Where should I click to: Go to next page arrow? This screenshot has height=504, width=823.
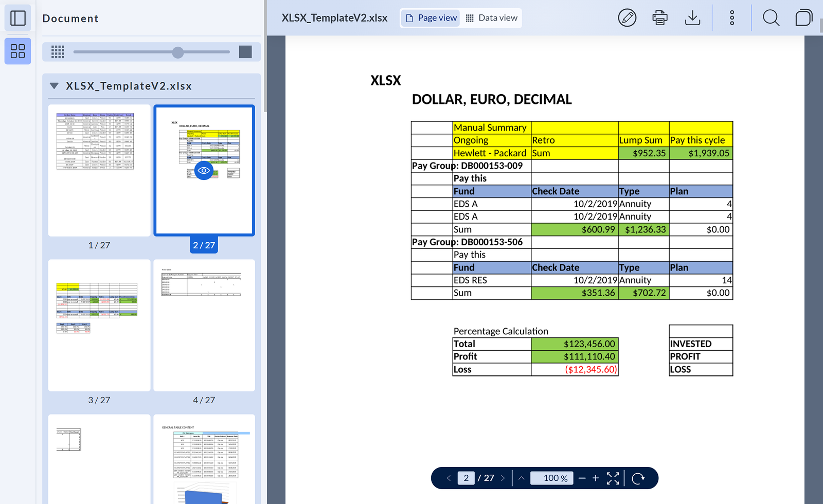tap(503, 478)
